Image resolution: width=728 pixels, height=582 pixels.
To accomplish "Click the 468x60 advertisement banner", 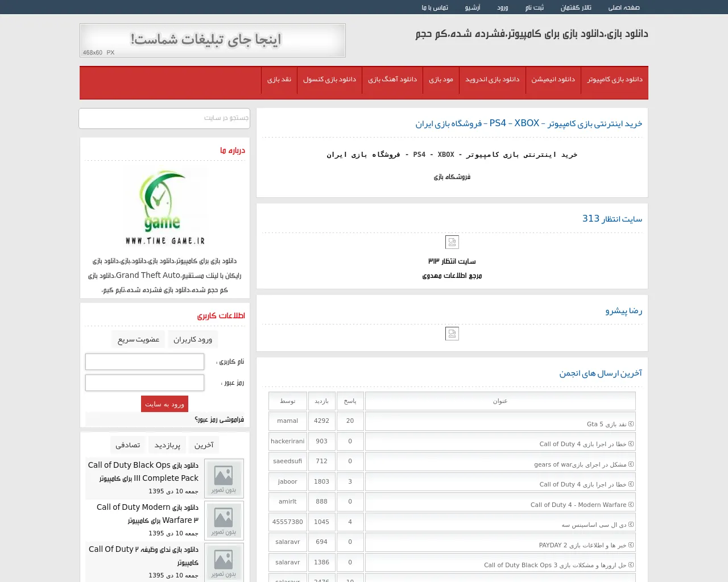I will tap(213, 40).
